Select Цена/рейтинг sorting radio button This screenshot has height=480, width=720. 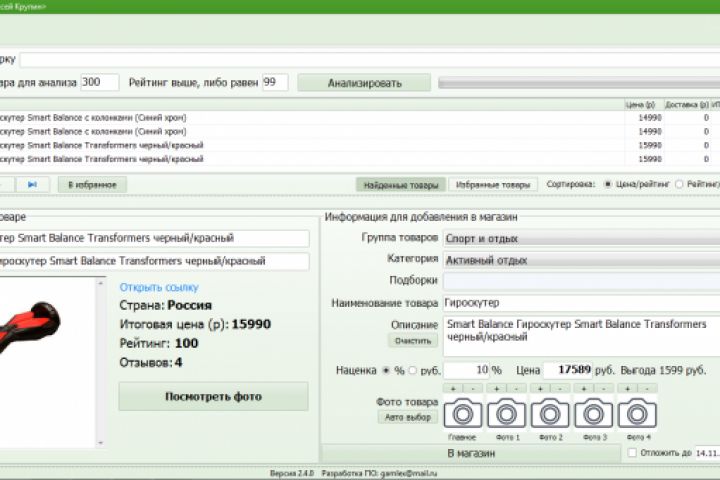click(x=608, y=184)
